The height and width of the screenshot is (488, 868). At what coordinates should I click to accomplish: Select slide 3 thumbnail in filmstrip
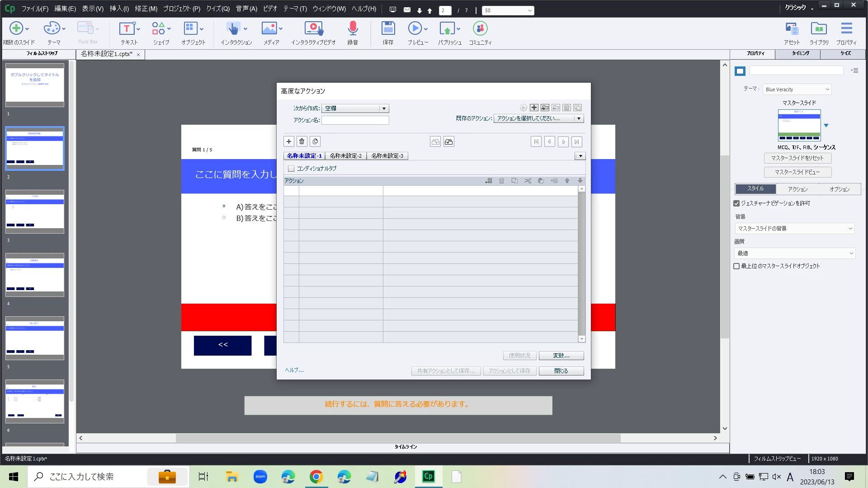tap(35, 211)
